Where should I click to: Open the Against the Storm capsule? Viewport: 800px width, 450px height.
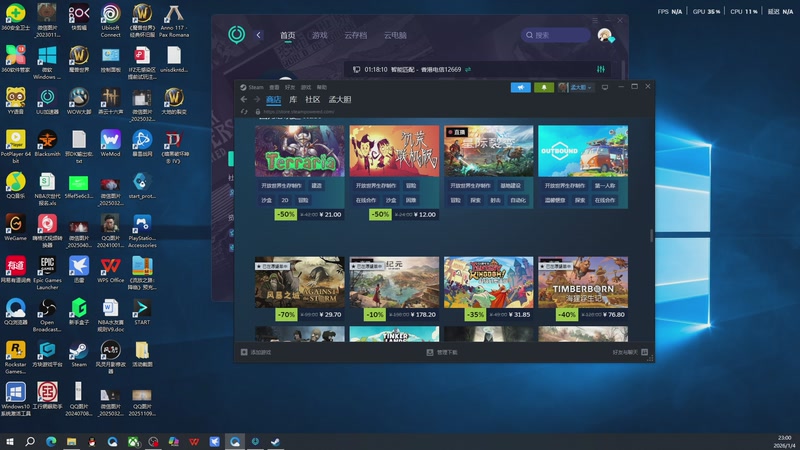click(x=299, y=282)
